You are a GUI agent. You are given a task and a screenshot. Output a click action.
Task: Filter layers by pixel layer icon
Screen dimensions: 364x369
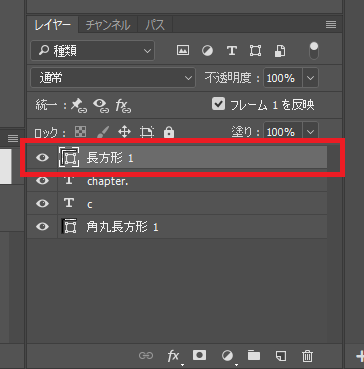(x=183, y=51)
